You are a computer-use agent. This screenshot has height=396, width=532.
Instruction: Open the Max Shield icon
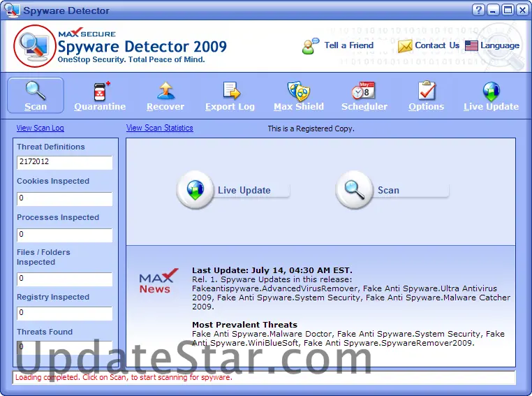click(299, 91)
